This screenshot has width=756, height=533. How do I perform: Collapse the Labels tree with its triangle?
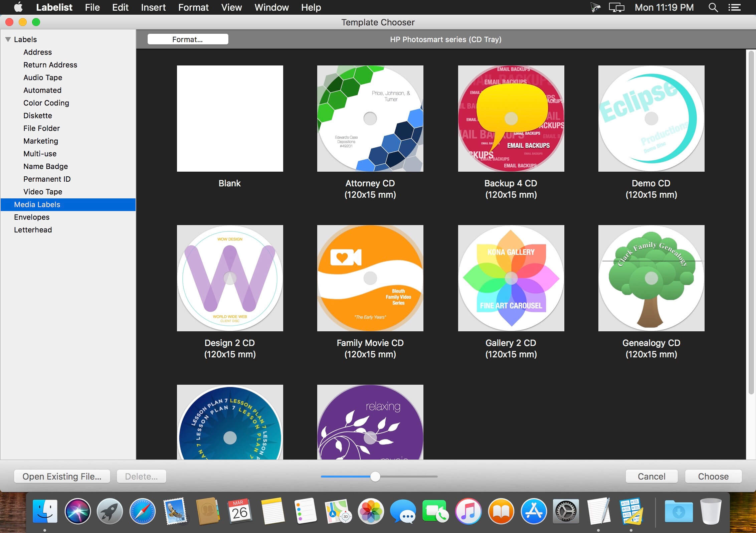(8, 39)
